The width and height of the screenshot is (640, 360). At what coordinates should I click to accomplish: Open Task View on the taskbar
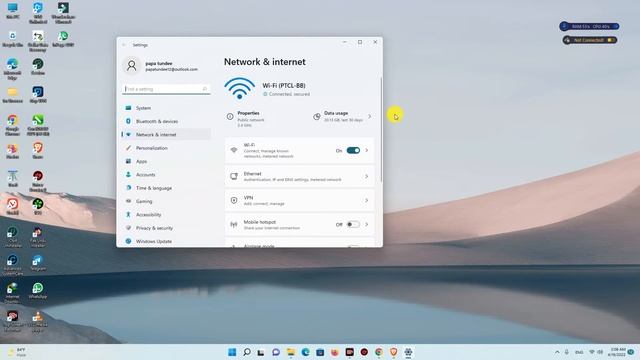(x=261, y=352)
